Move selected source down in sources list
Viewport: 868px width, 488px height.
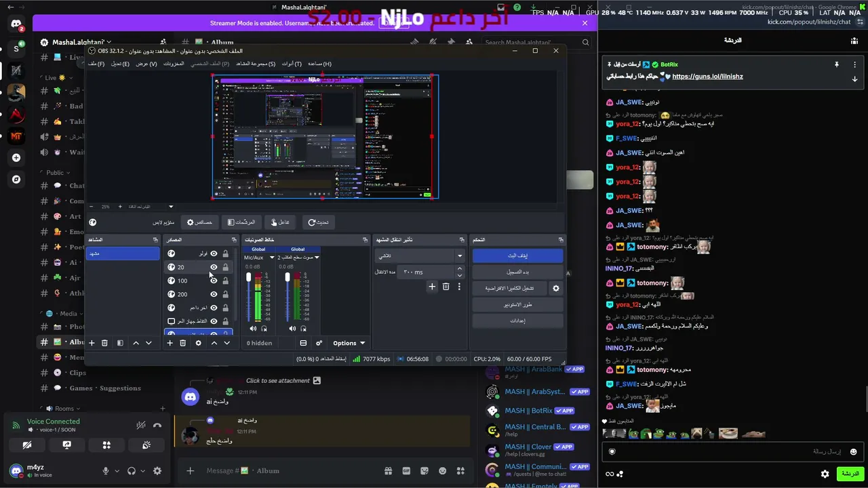[x=226, y=343]
